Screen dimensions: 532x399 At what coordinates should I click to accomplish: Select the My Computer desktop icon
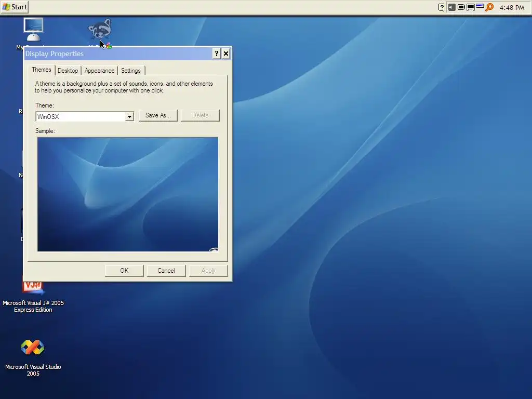[33, 30]
